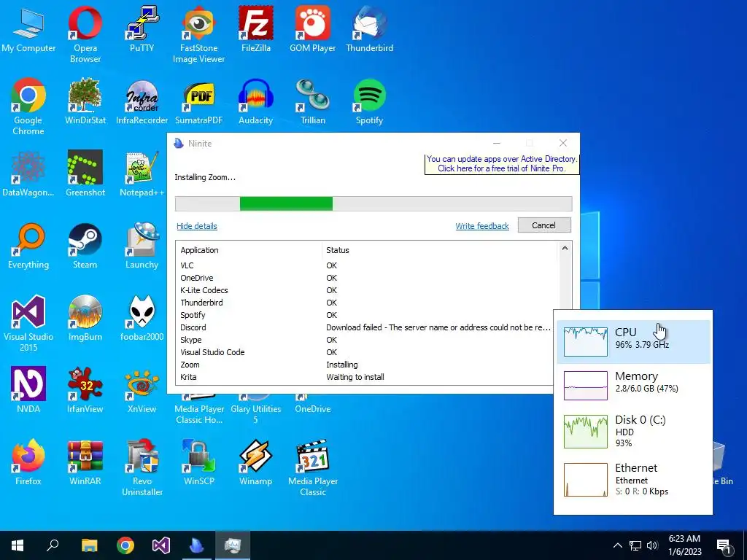
Task: Select the DataWagon desktop shortcut
Action: point(28,173)
